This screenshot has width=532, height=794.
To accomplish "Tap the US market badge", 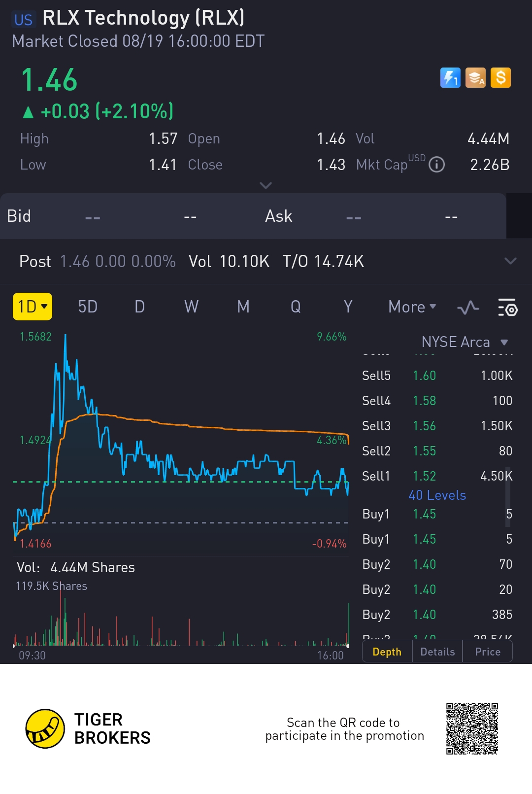I will pos(23,20).
